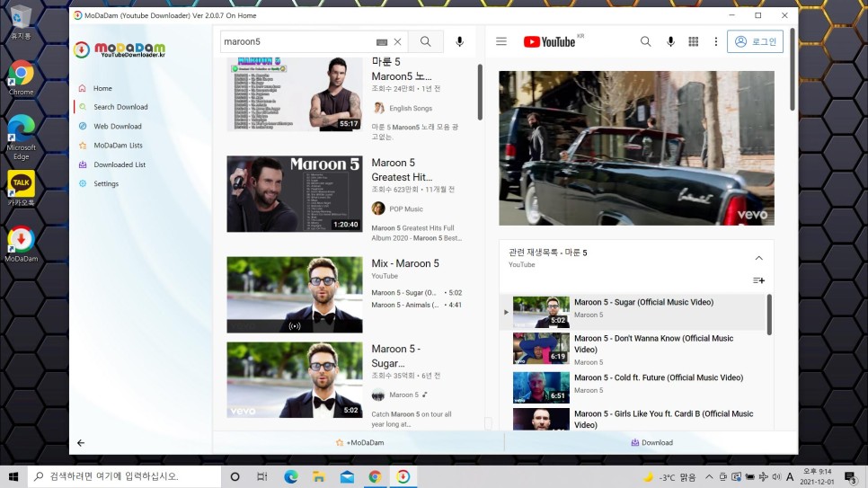This screenshot has width=868, height=488.
Task: Click the save playlist icon
Action: pos(758,280)
